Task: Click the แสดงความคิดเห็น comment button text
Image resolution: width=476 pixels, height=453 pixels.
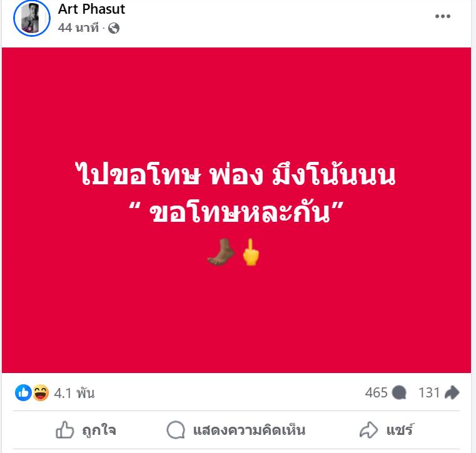Action: pyautogui.click(x=249, y=431)
